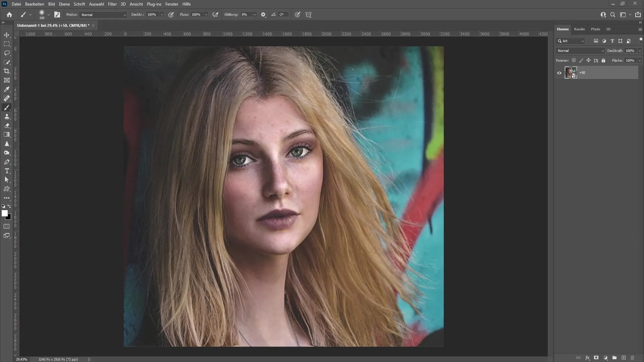Open Ebene menu in menu bar
644x362 pixels.
coord(64,4)
